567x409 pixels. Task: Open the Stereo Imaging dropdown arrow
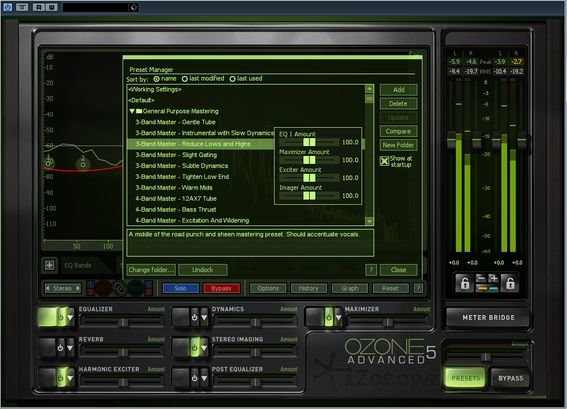coord(204,348)
